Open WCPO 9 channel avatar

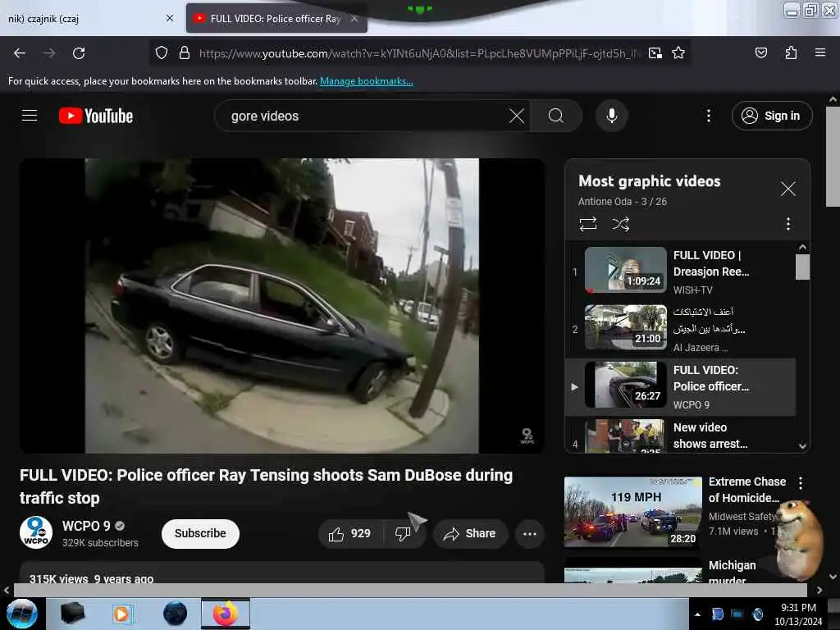[36, 533]
